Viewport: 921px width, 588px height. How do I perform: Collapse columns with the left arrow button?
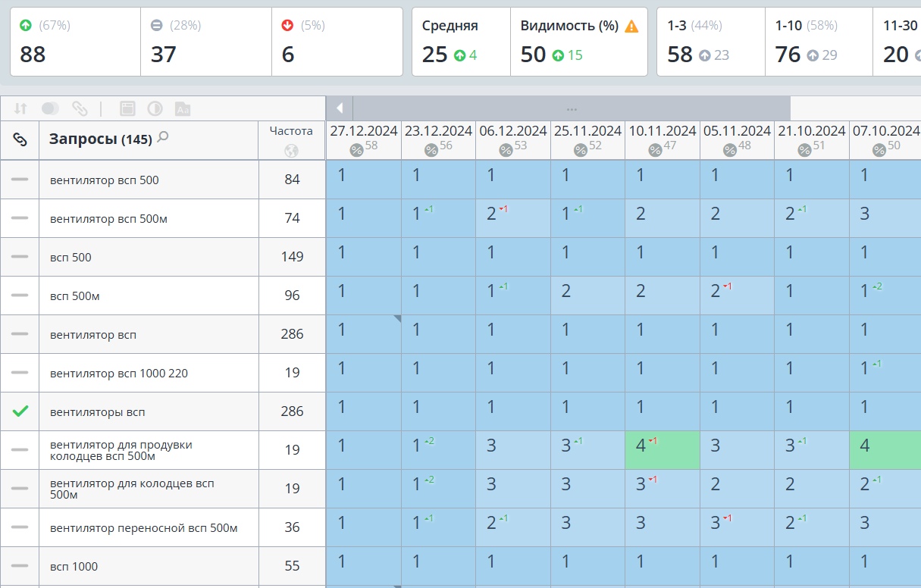340,108
